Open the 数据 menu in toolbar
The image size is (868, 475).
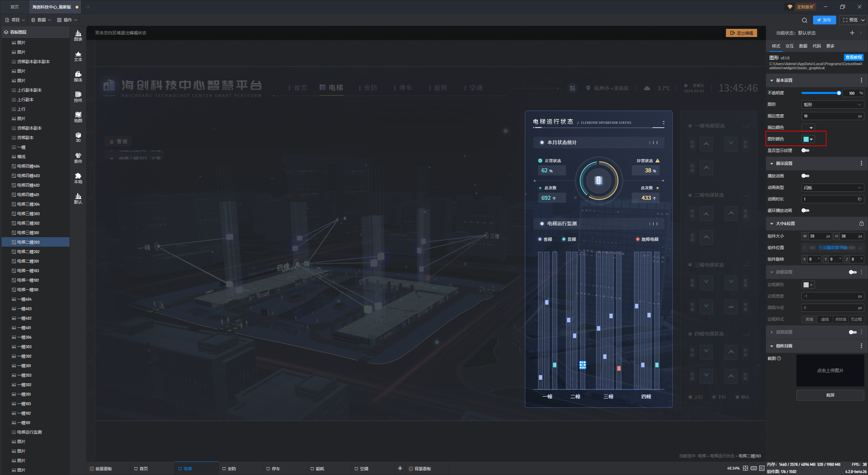[41, 20]
